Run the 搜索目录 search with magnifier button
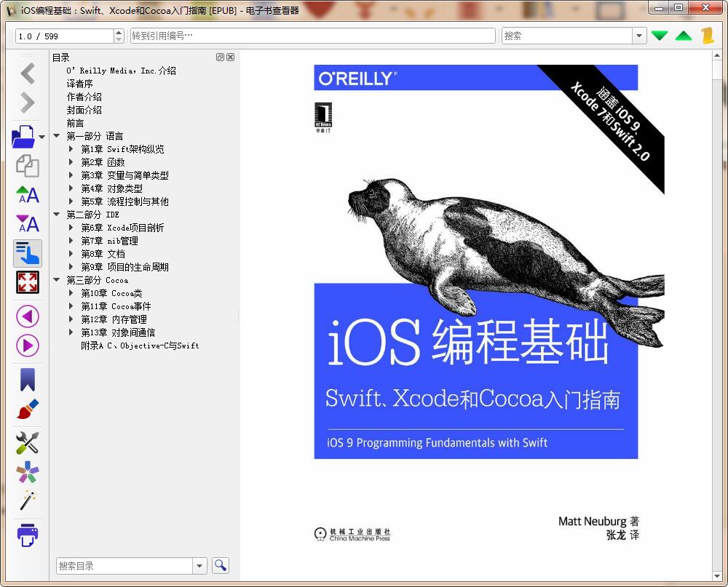Viewport: 728px width, 587px height. pyautogui.click(x=220, y=565)
